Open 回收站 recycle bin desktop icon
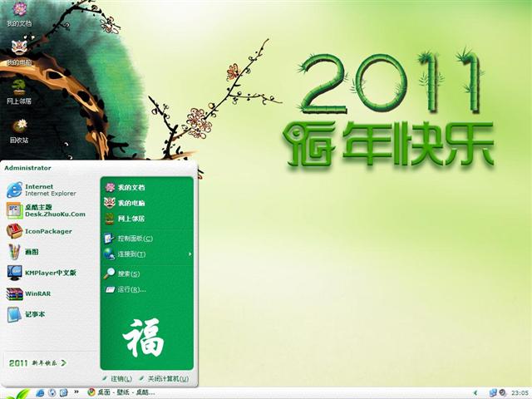The image size is (532, 399). click(x=19, y=131)
